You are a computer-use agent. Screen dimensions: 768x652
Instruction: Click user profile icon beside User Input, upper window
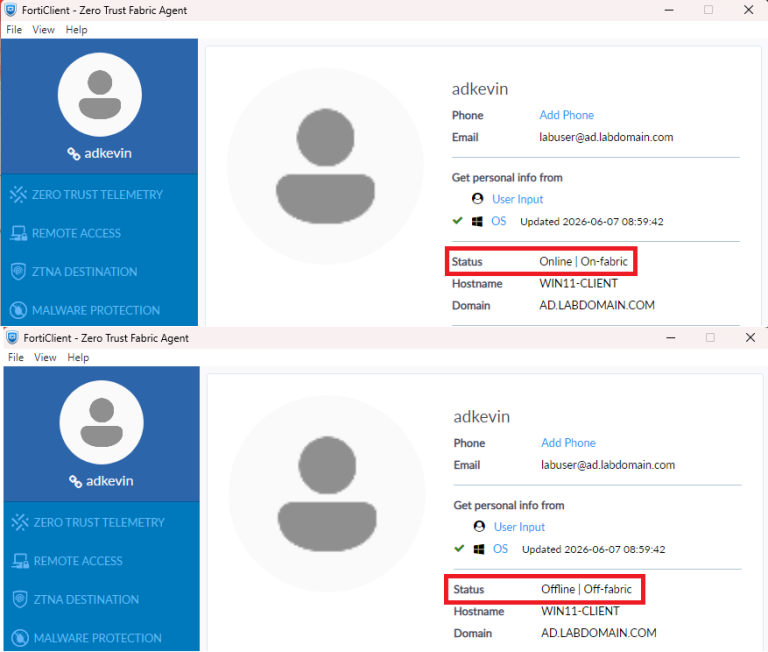pos(478,198)
